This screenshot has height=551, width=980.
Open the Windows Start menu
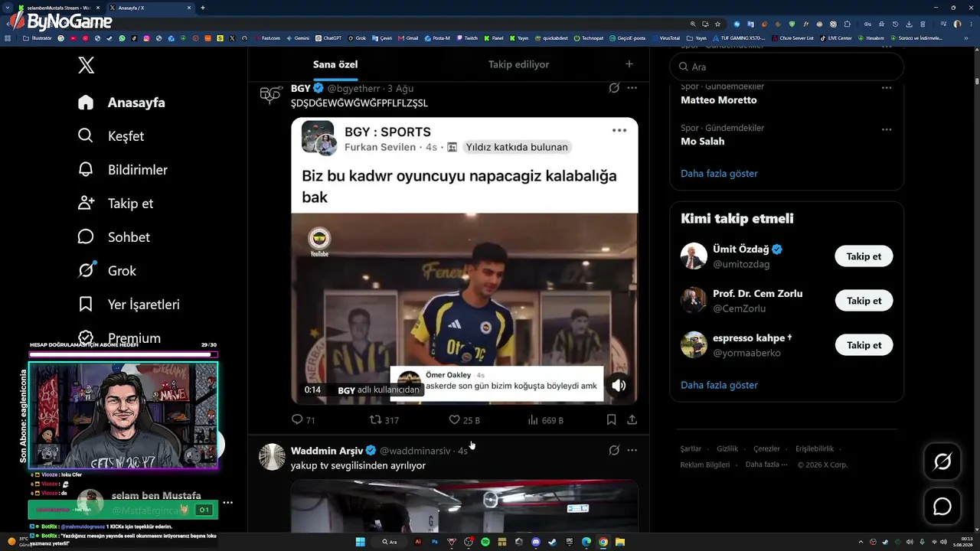[360, 542]
